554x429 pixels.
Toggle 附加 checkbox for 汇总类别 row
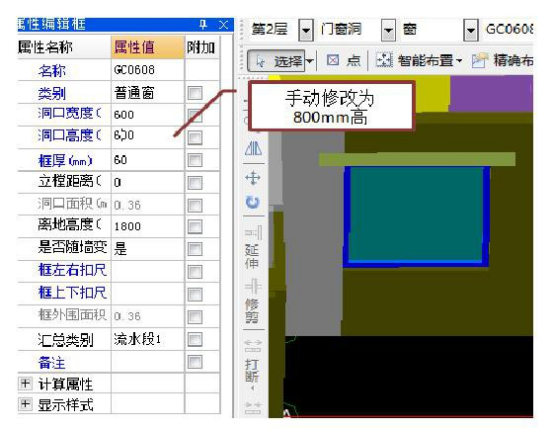pos(195,340)
